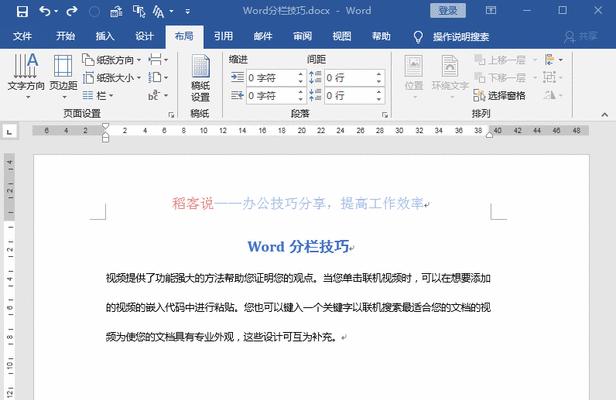Viewport: 616px width, 400px height.
Task: Click the heading 'Word 分栏技巧'
Action: click(298, 247)
